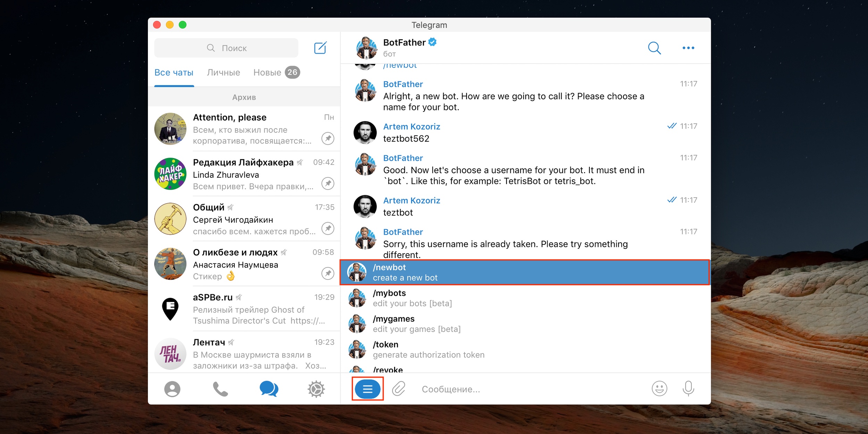
Task: Open the Редакция Лайфхакера chat
Action: click(244, 174)
